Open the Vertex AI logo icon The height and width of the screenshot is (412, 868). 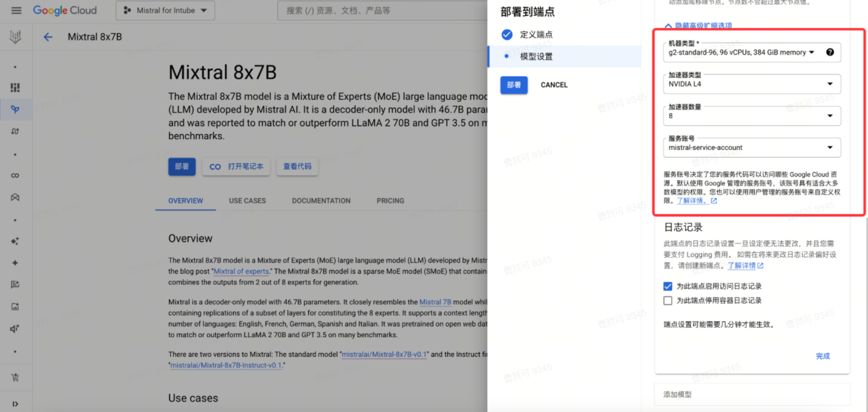pyautogui.click(x=15, y=36)
